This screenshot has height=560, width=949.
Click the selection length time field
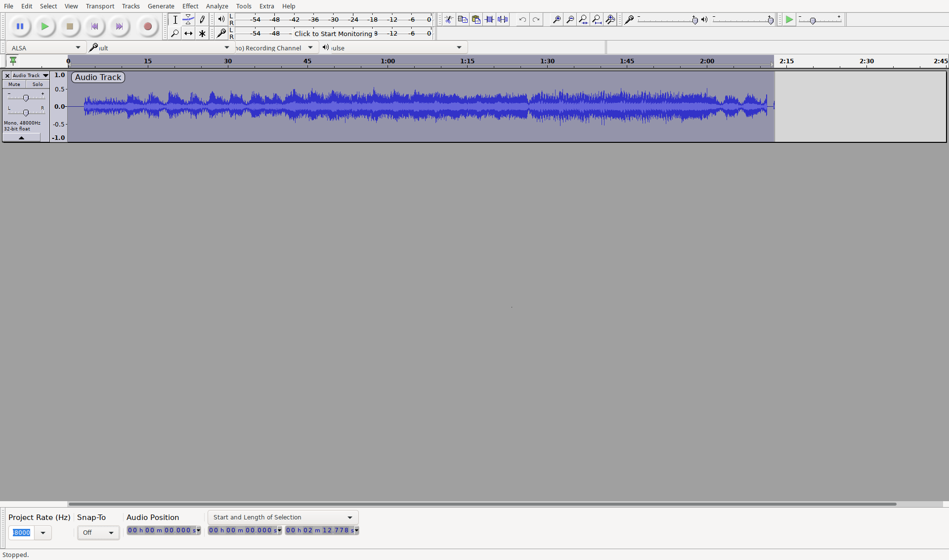click(322, 530)
